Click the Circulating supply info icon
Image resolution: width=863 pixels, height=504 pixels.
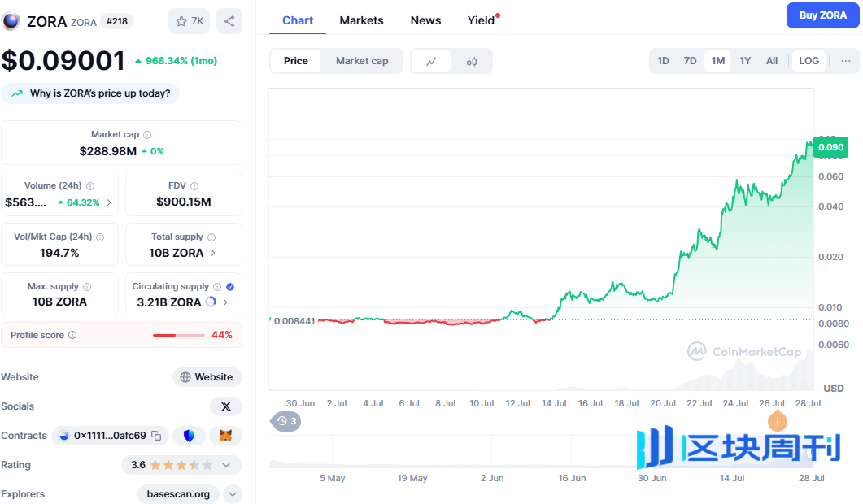coord(217,287)
